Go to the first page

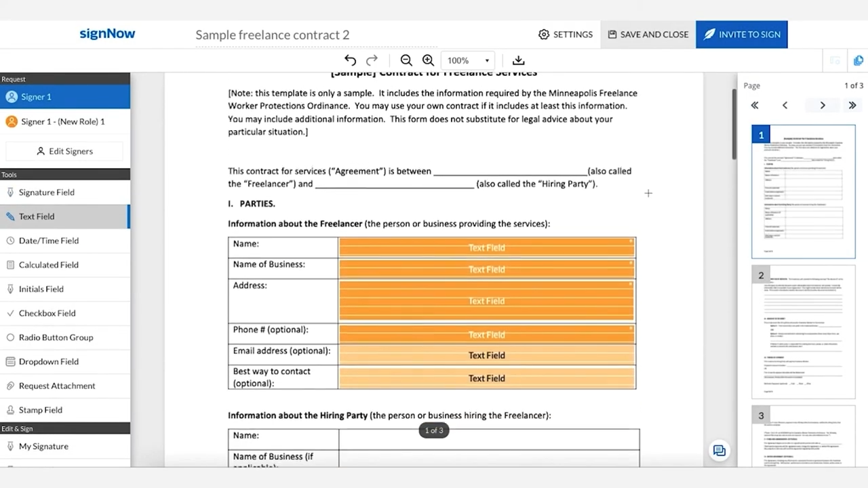pyautogui.click(x=755, y=105)
